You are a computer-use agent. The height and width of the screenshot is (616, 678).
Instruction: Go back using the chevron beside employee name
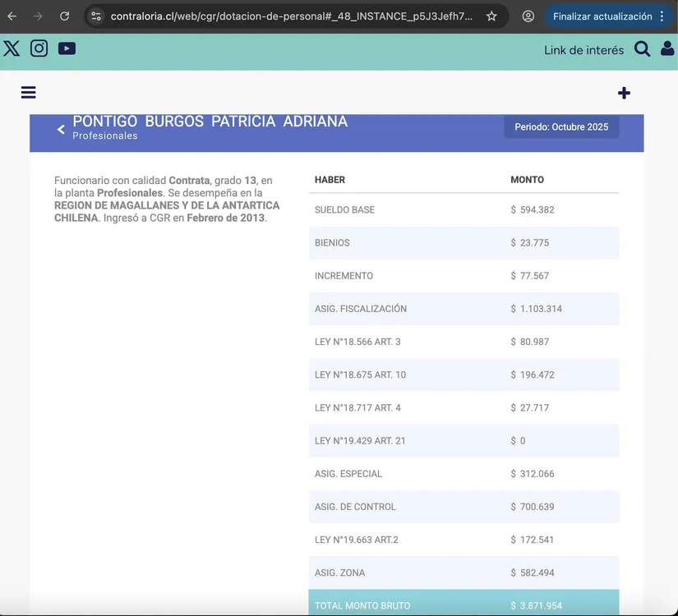(61, 129)
